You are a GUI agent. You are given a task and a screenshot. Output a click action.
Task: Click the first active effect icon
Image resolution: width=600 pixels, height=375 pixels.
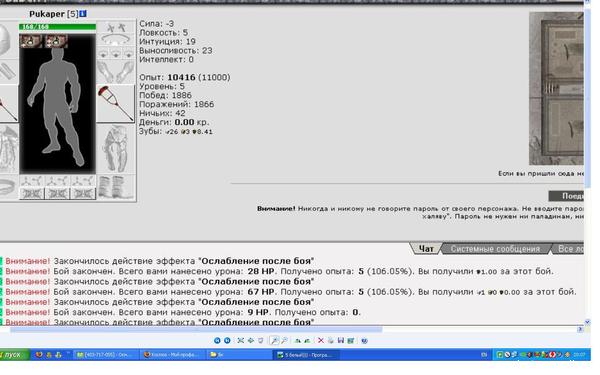[x=31, y=41]
